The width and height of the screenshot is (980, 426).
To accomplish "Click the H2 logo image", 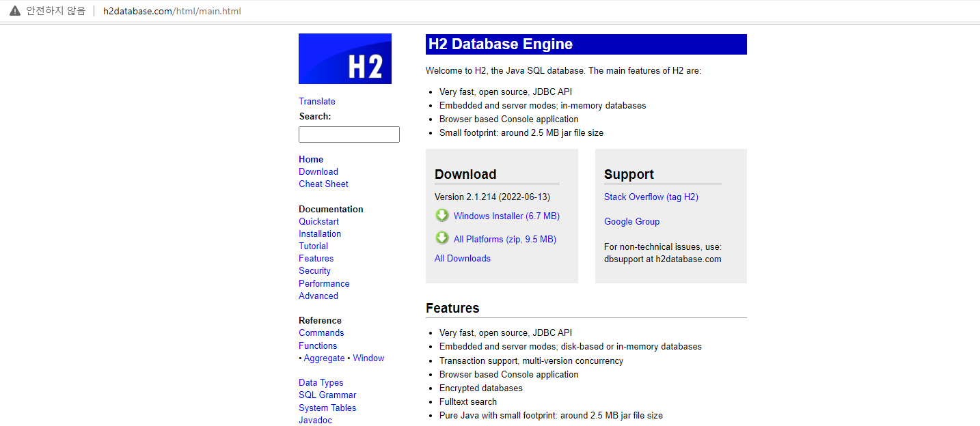I will point(345,59).
